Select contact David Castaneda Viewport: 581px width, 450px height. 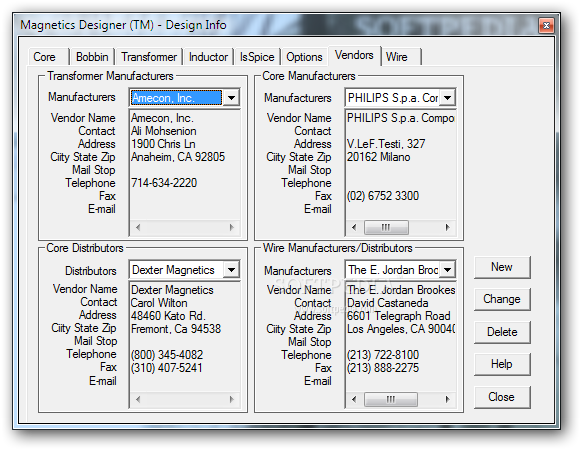(x=388, y=303)
